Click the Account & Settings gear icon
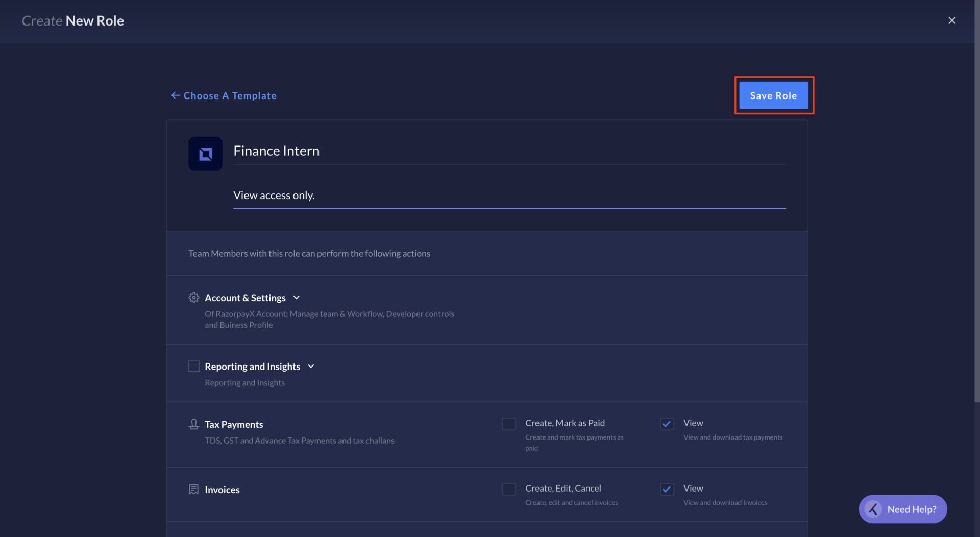The image size is (980, 537). point(193,298)
